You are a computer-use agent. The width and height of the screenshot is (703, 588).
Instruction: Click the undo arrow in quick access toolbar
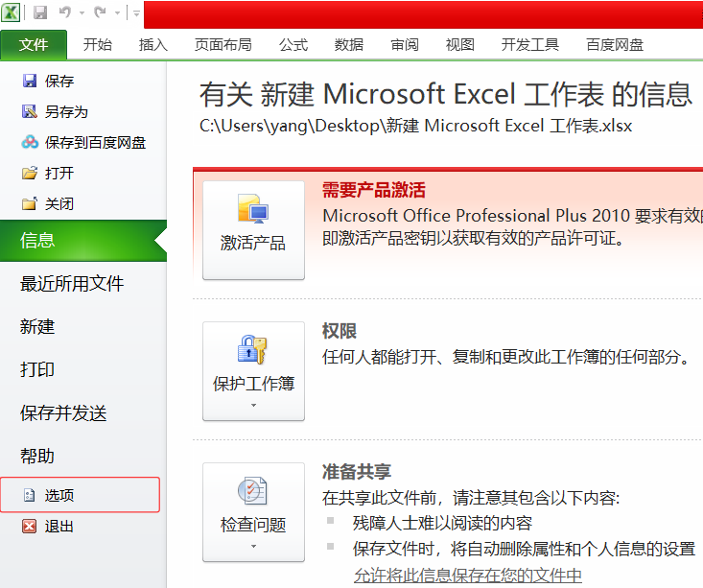(x=65, y=12)
